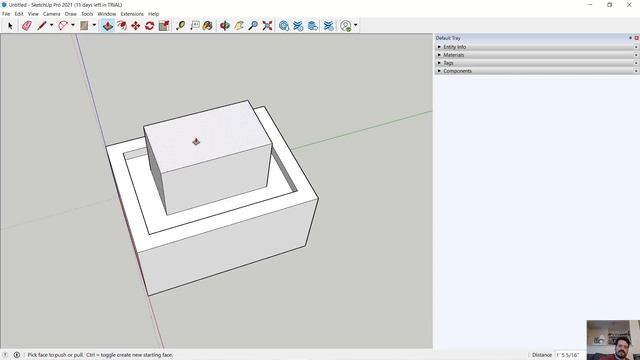Select the Rotate tool

tap(149, 26)
